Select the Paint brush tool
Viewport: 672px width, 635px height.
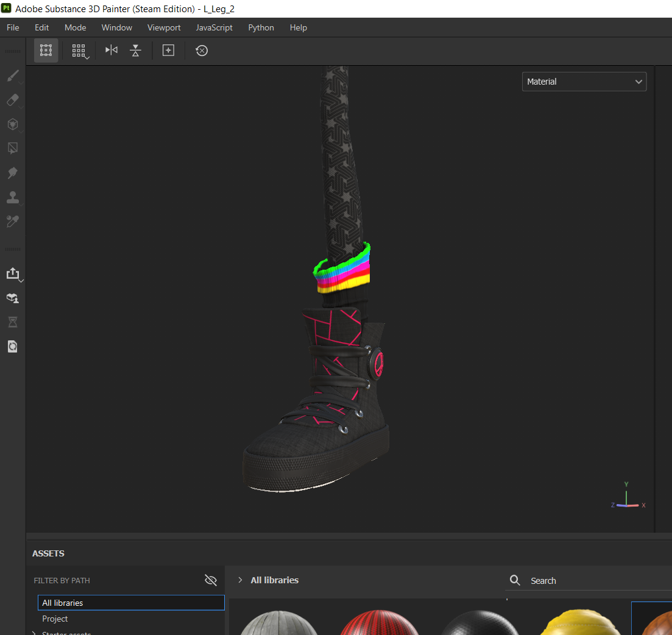click(13, 75)
